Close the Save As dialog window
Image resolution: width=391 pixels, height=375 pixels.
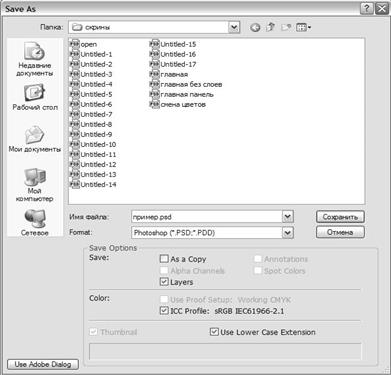click(382, 8)
